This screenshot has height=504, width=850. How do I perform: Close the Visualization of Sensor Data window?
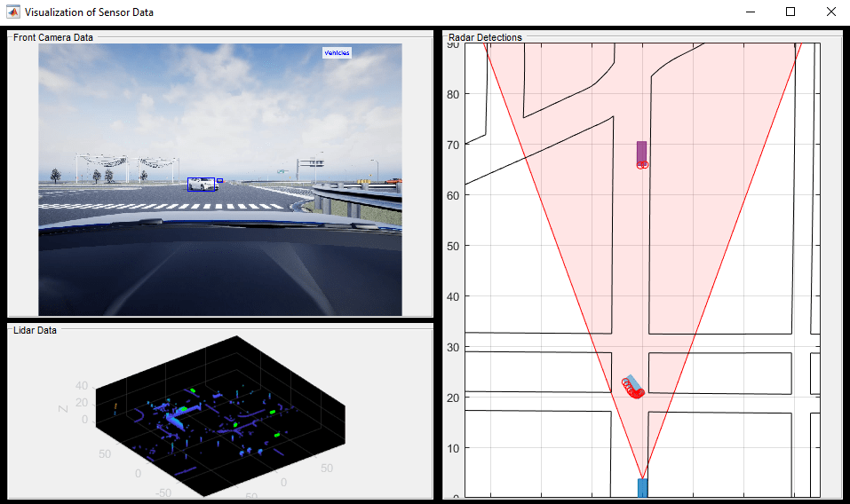coord(830,12)
